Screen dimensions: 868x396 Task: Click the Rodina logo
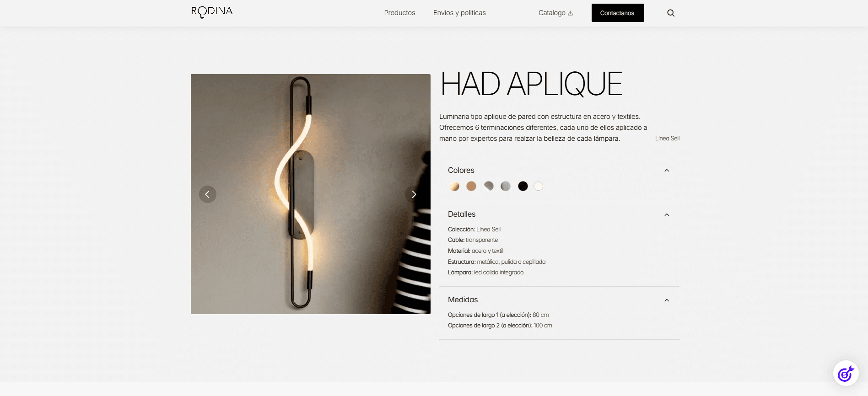coord(212,12)
